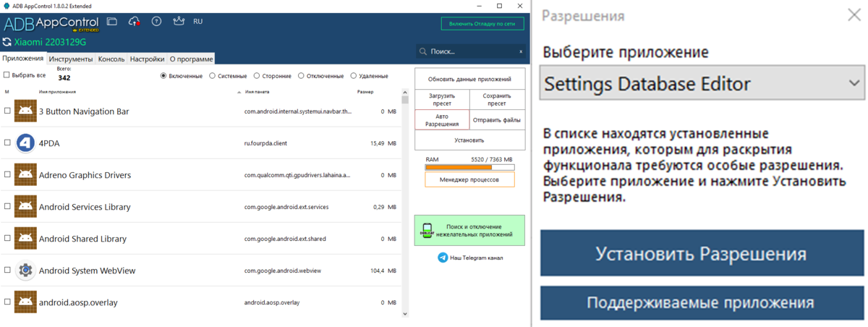Tick the checkbox for 3 Button Navigation Bar
868x327 pixels.
click(7, 111)
